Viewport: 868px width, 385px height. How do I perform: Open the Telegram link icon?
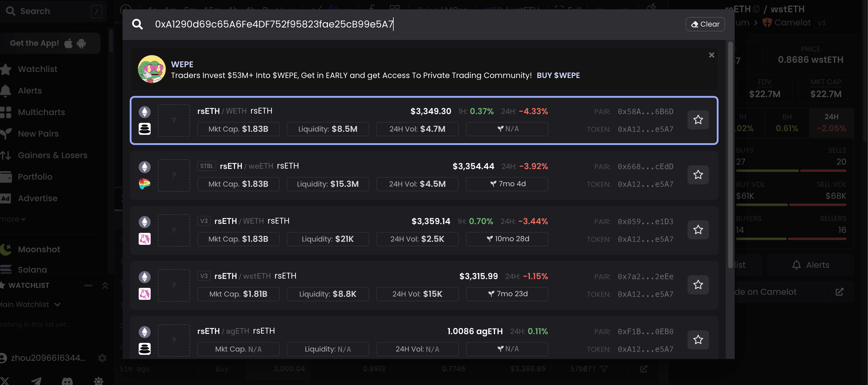tap(36, 381)
